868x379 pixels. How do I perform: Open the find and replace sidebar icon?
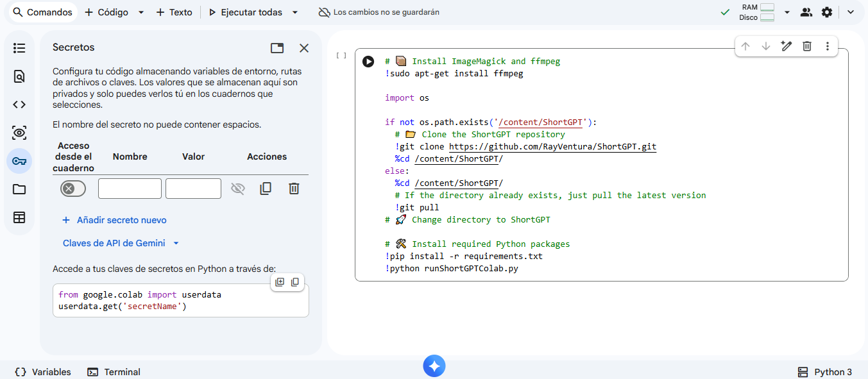pyautogui.click(x=19, y=77)
